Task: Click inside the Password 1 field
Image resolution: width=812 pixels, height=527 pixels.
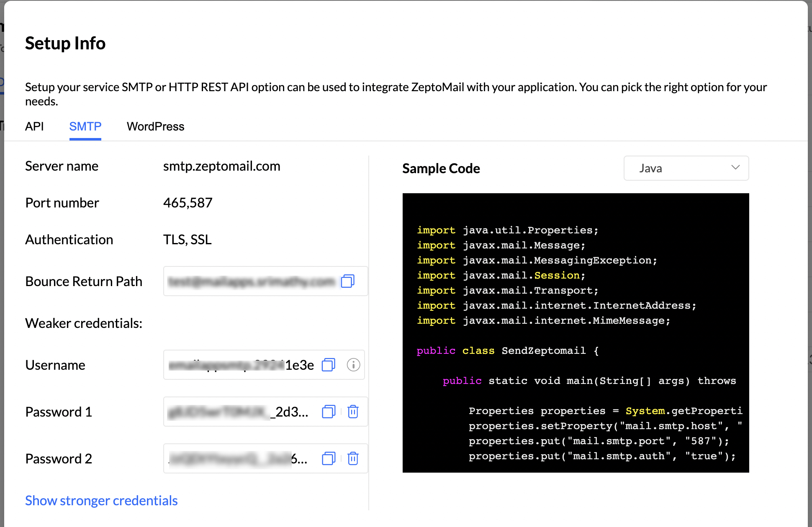Action: tap(239, 412)
